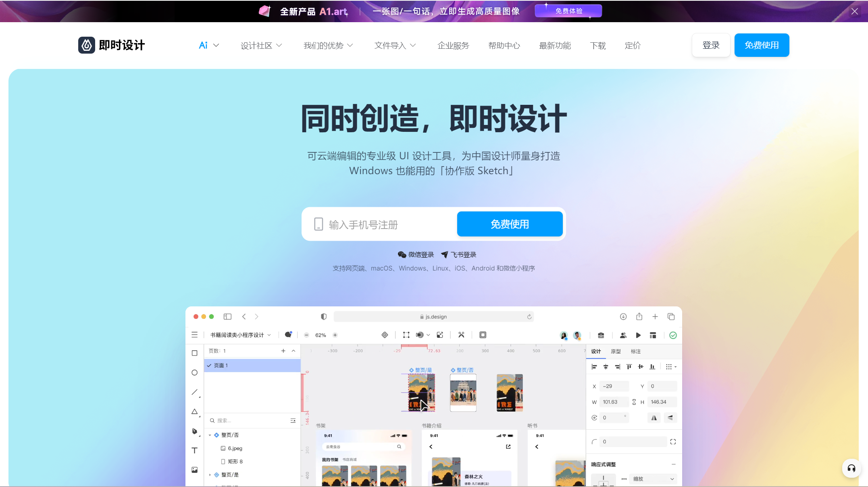Click the rectangle tool icon in sidebar
The image size is (868, 487).
point(195,353)
